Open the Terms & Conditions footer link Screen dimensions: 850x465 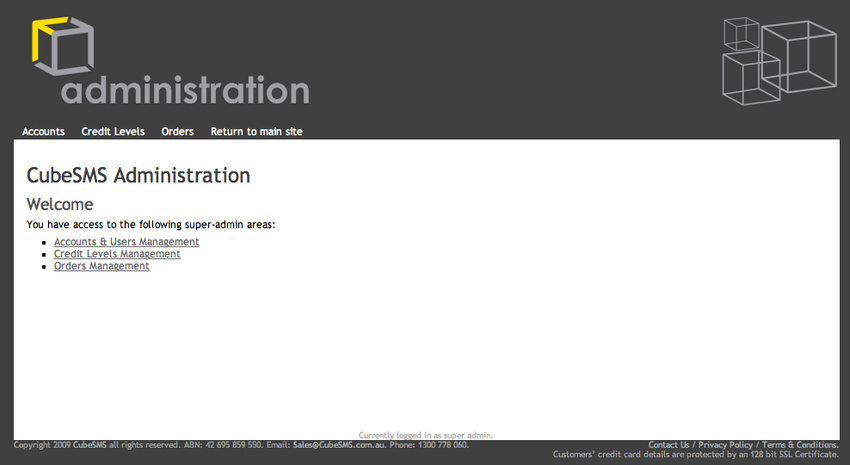tap(800, 445)
